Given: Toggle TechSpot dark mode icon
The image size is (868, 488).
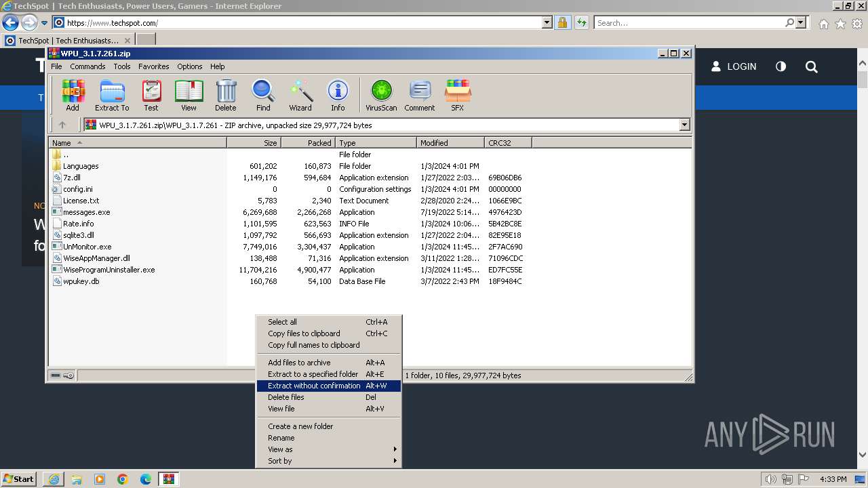Looking at the screenshot, I should coord(781,66).
